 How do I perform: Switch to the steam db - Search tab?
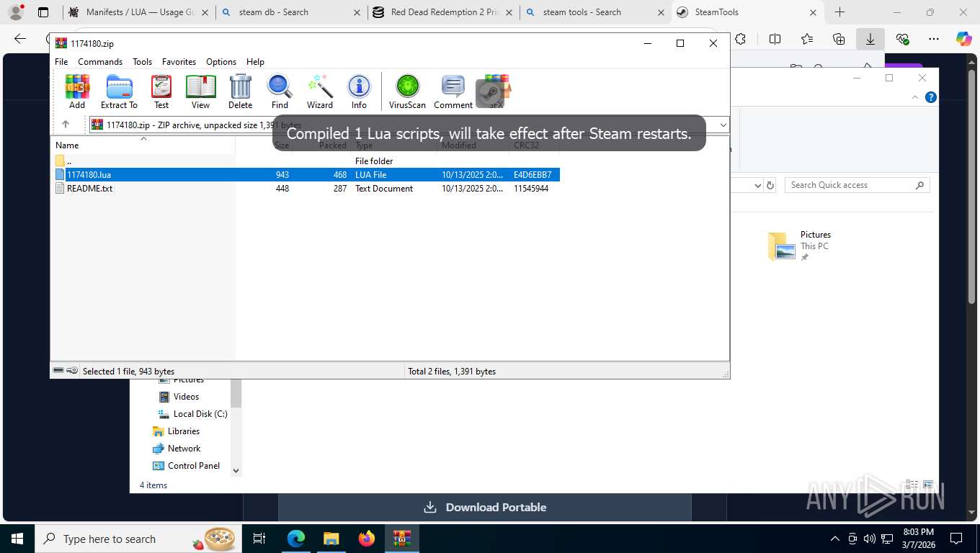[x=293, y=12]
